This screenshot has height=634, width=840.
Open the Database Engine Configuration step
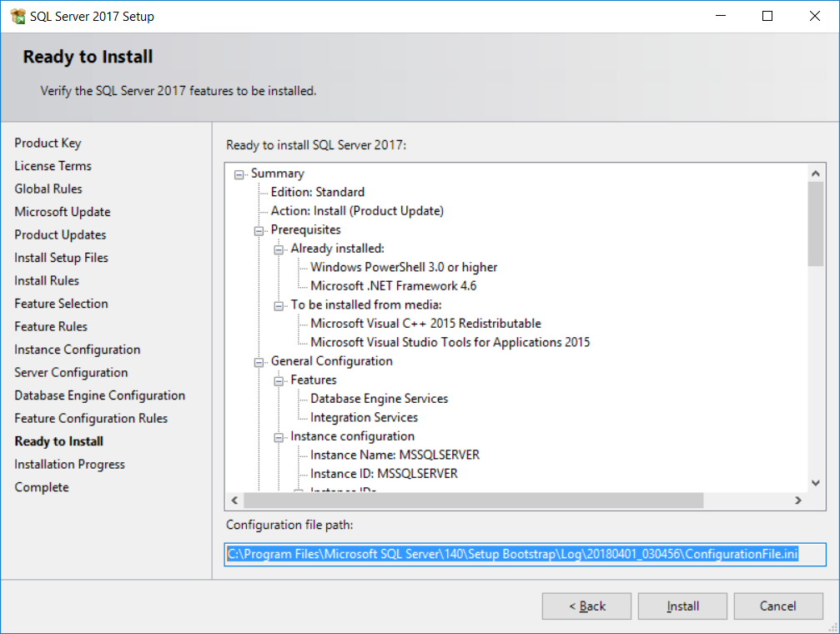pyautogui.click(x=99, y=395)
